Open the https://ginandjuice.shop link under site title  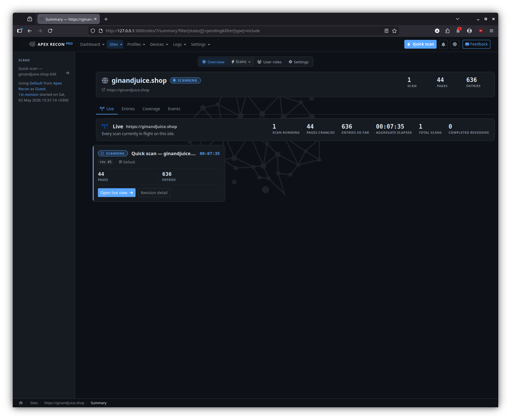point(128,90)
